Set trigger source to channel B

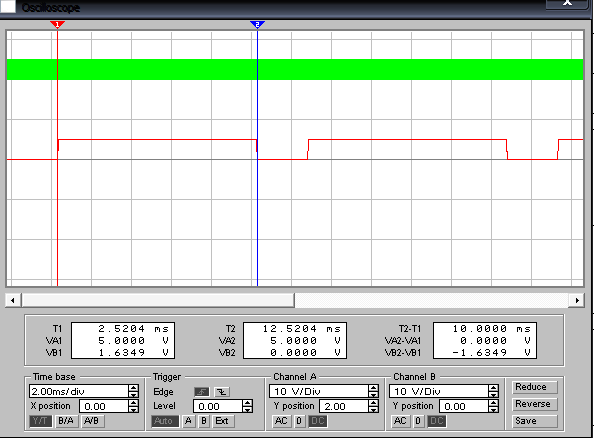[x=204, y=421]
